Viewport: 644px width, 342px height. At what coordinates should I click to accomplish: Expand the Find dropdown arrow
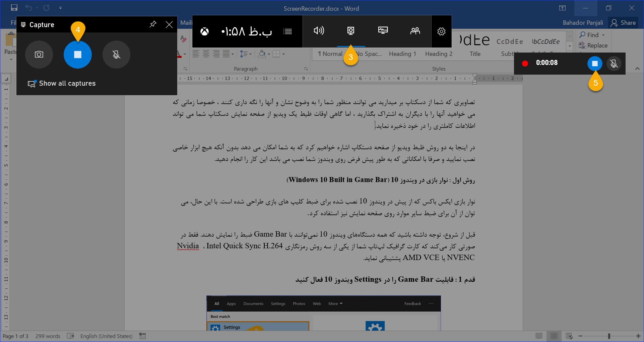[603, 35]
